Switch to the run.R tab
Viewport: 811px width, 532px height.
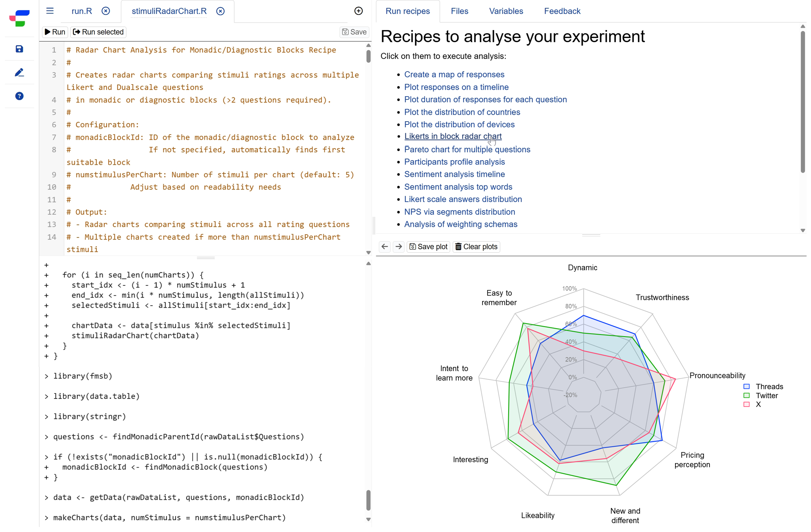[82, 11]
